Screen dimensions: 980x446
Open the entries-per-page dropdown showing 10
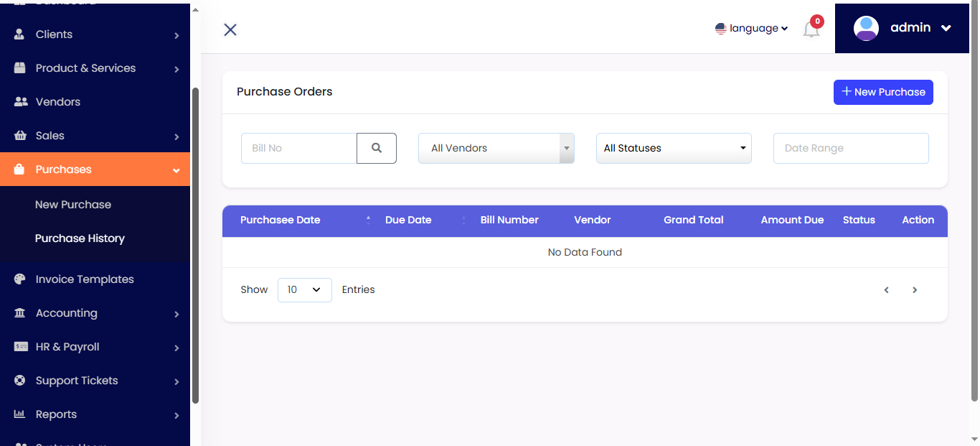click(x=305, y=290)
